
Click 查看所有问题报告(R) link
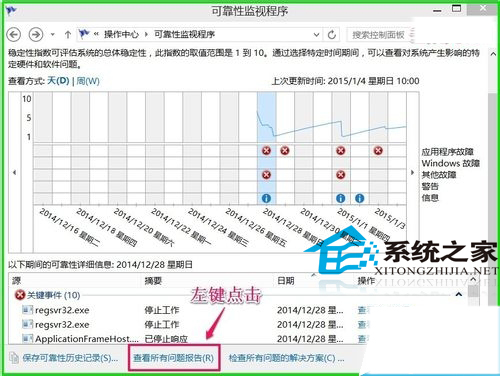(174, 358)
